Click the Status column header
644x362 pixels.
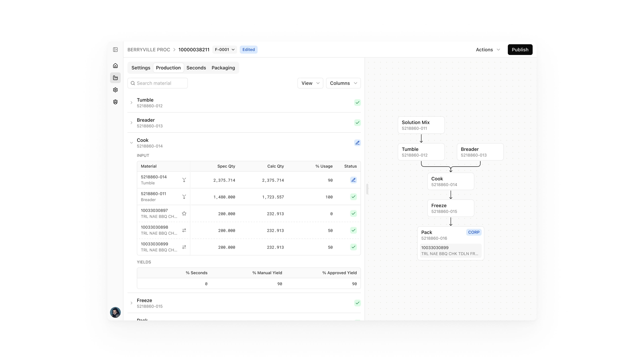point(350,166)
